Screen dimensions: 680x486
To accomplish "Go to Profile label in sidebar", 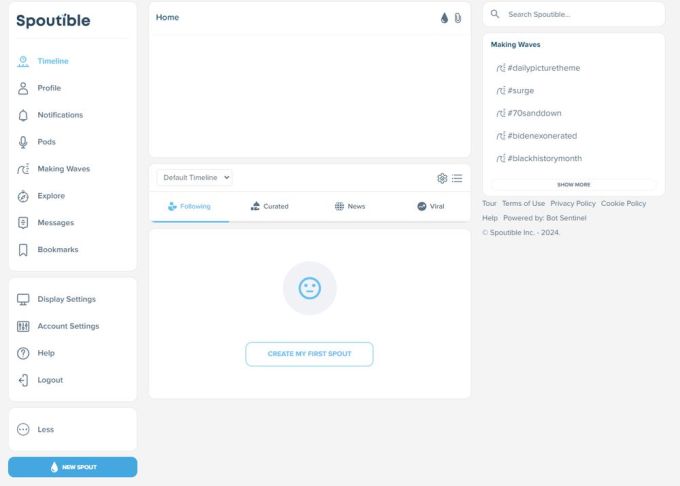I will pos(49,88).
